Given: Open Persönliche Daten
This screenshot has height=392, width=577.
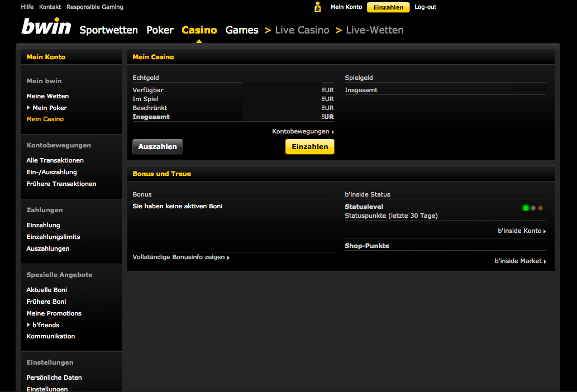Looking at the screenshot, I should (x=54, y=377).
